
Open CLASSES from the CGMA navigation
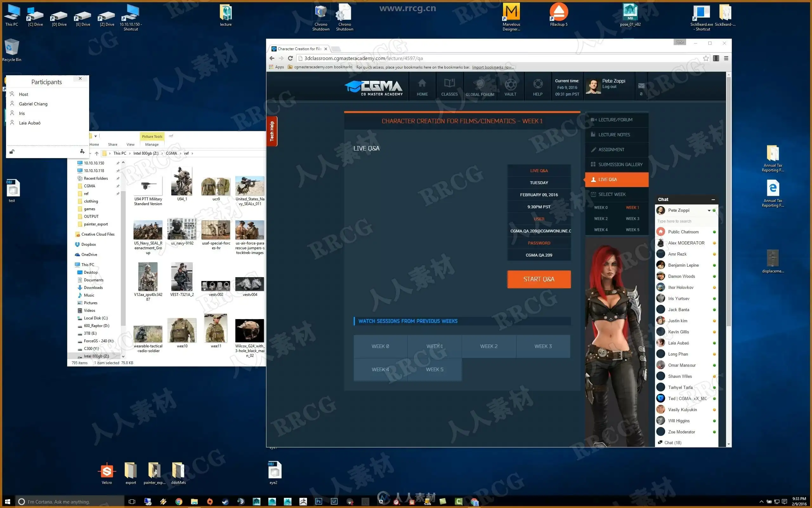[x=449, y=87]
